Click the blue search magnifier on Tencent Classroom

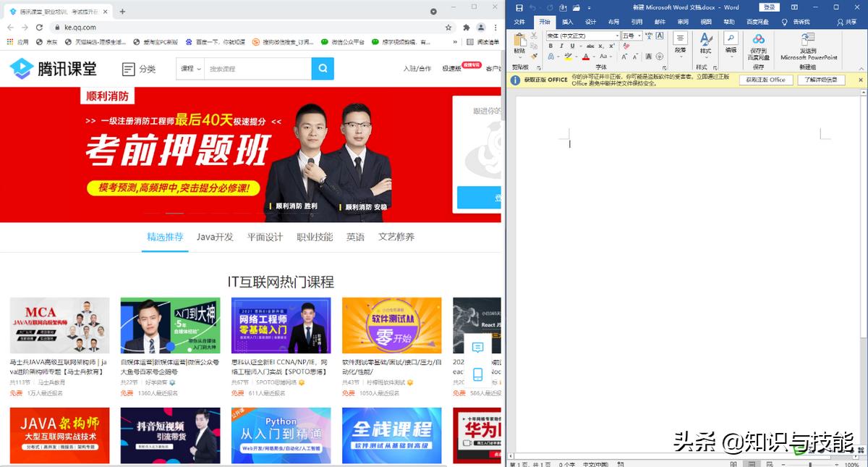322,67
